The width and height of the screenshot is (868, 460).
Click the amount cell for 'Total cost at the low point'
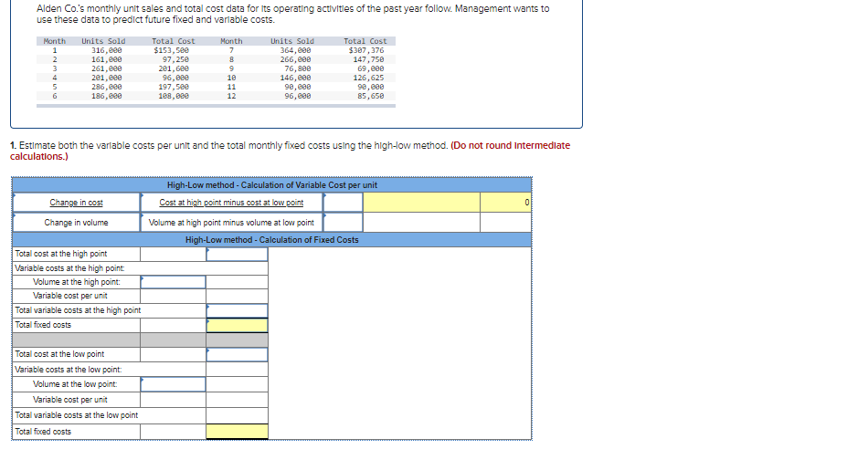237,354
